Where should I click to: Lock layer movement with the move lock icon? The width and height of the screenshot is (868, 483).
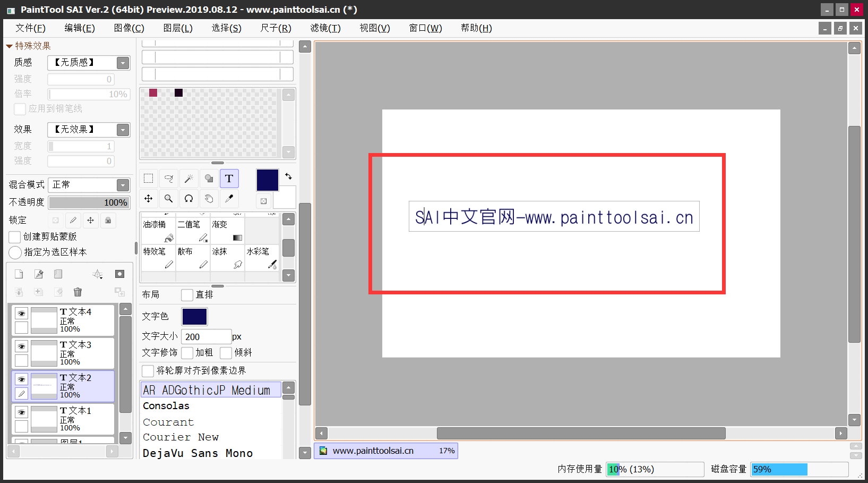click(x=91, y=220)
